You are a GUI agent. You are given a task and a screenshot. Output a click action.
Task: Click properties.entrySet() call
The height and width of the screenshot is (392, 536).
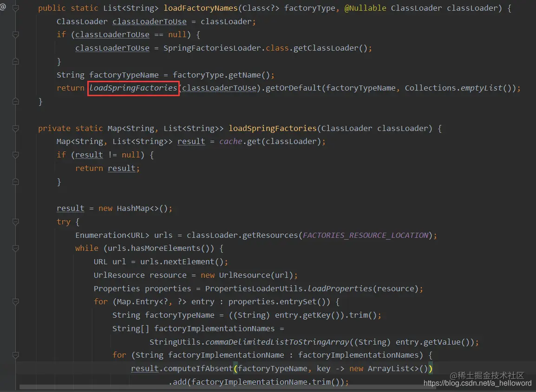(277, 302)
